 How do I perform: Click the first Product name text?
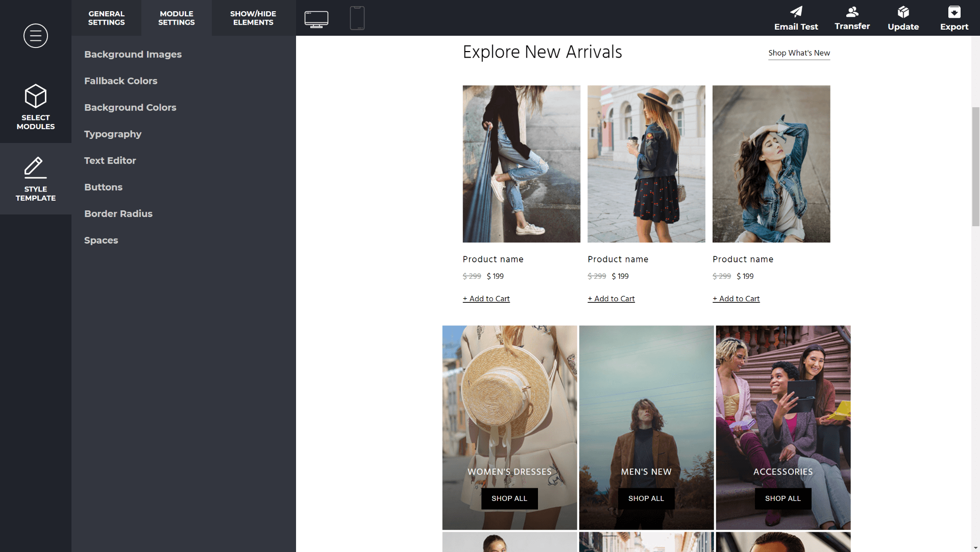(x=493, y=259)
